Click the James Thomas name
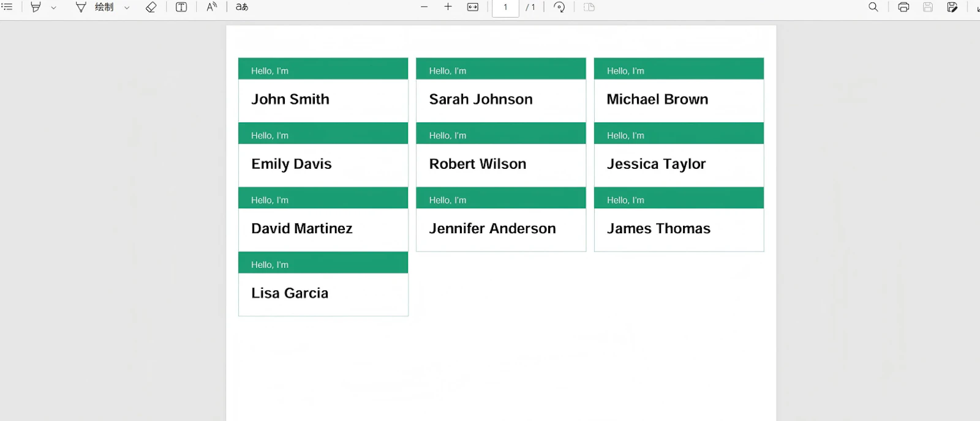The width and height of the screenshot is (980, 421). click(658, 228)
